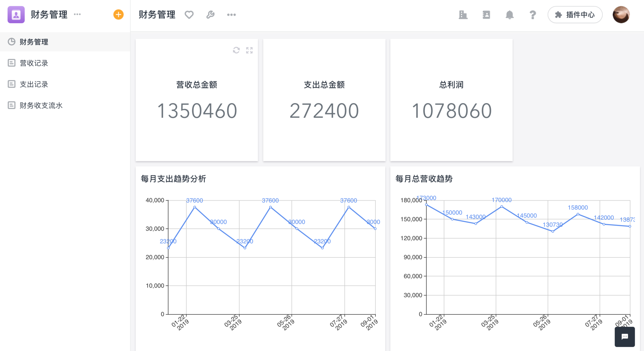644x351 pixels.
Task: Click the first 37600 point in expense chart
Action: pos(195,207)
